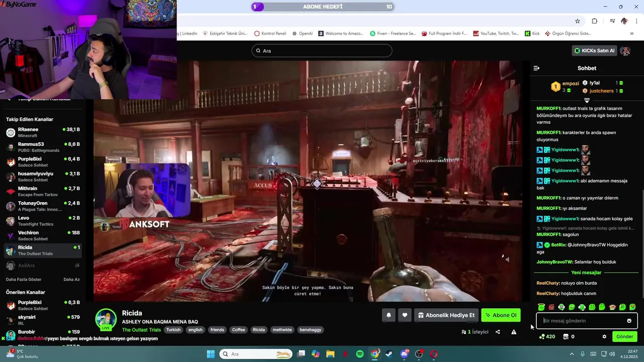Click the empozi top gifter entry

[565, 86]
